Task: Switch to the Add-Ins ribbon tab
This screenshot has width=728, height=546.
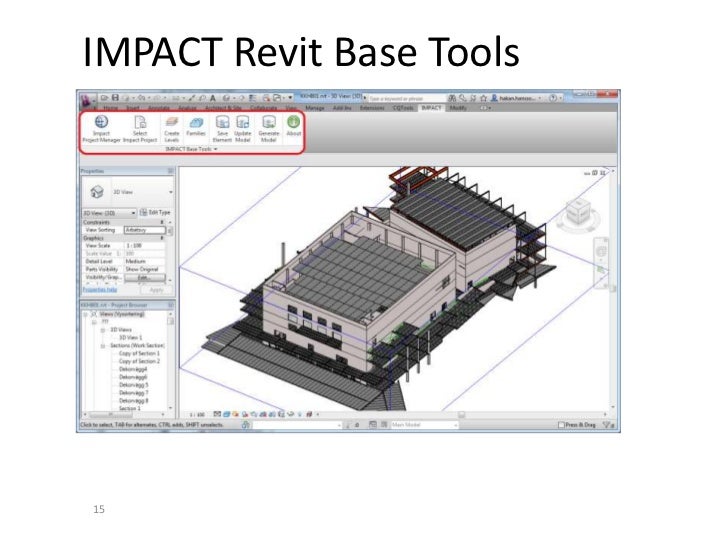Action: (x=342, y=108)
